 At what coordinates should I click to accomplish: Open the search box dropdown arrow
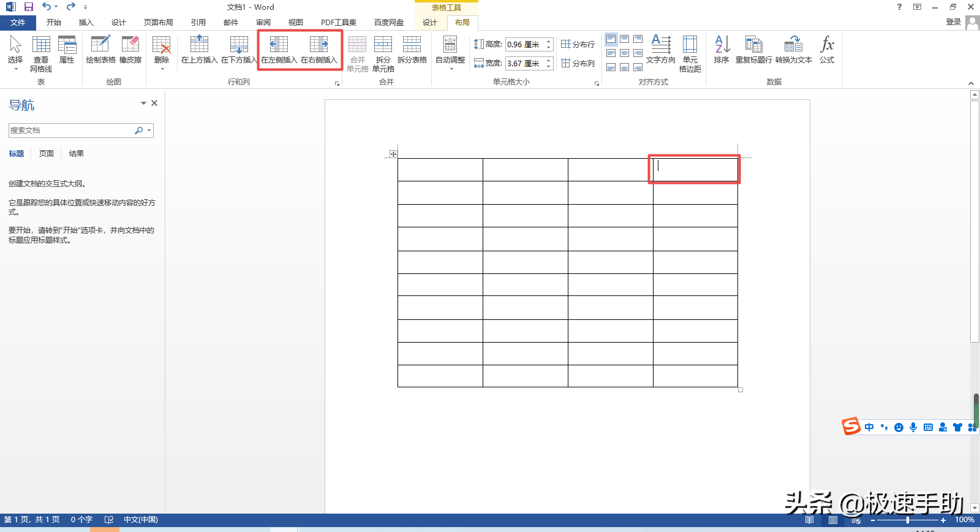tap(149, 131)
